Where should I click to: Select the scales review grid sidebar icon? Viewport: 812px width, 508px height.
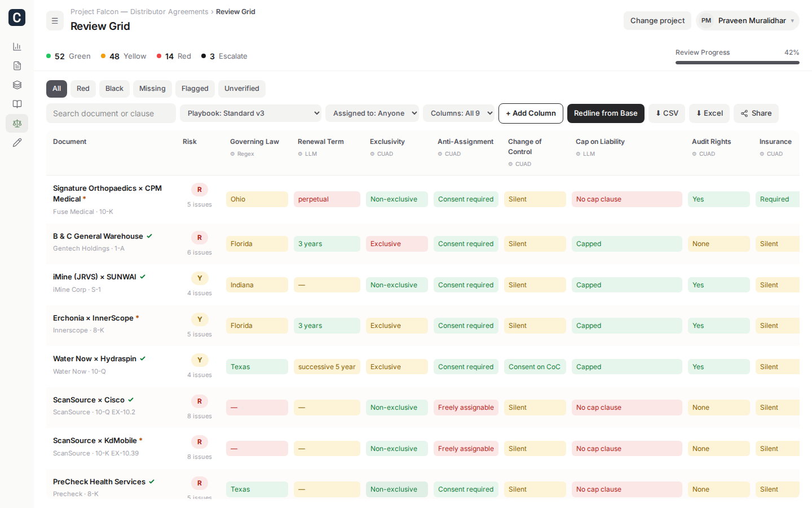(x=17, y=124)
